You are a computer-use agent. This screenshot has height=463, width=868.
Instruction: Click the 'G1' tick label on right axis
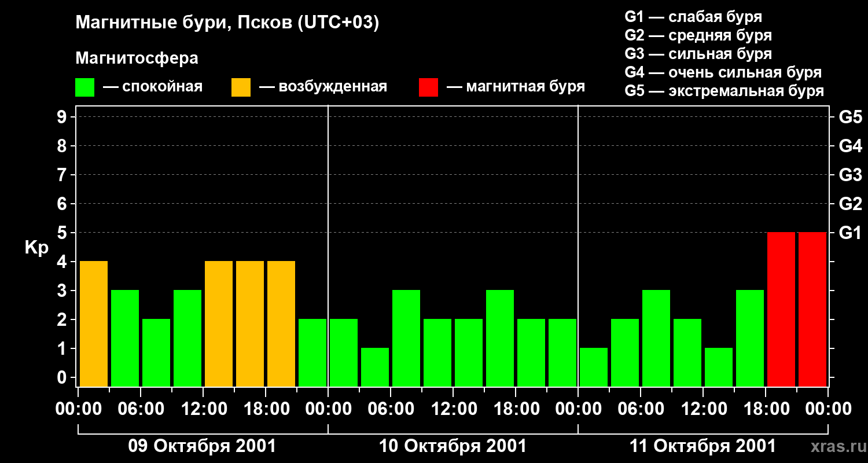tap(850, 233)
